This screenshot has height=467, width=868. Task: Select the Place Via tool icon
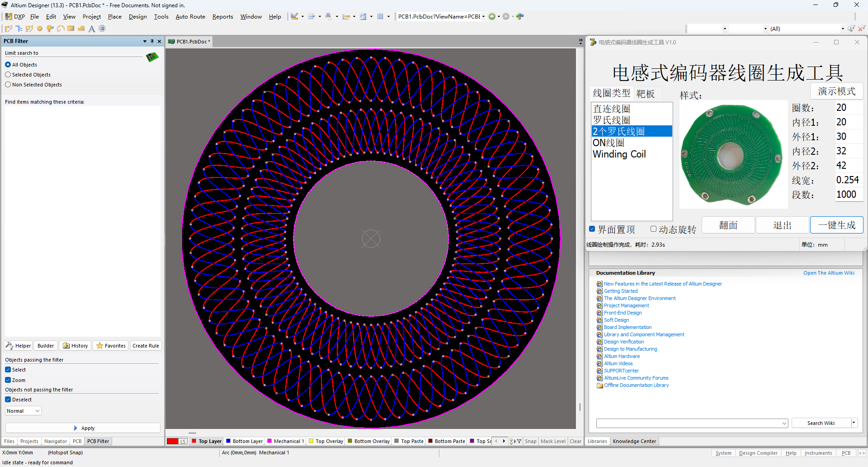(50, 29)
